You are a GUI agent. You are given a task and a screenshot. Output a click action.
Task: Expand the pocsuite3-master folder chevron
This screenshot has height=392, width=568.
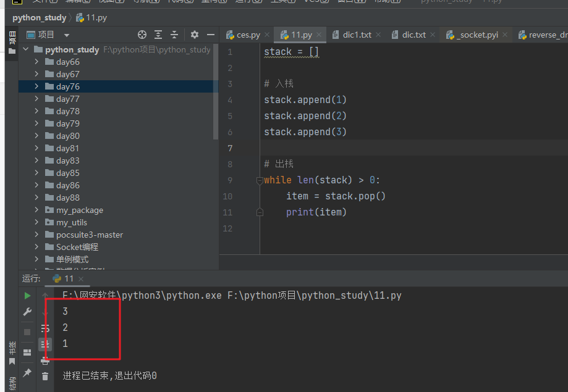tap(36, 235)
